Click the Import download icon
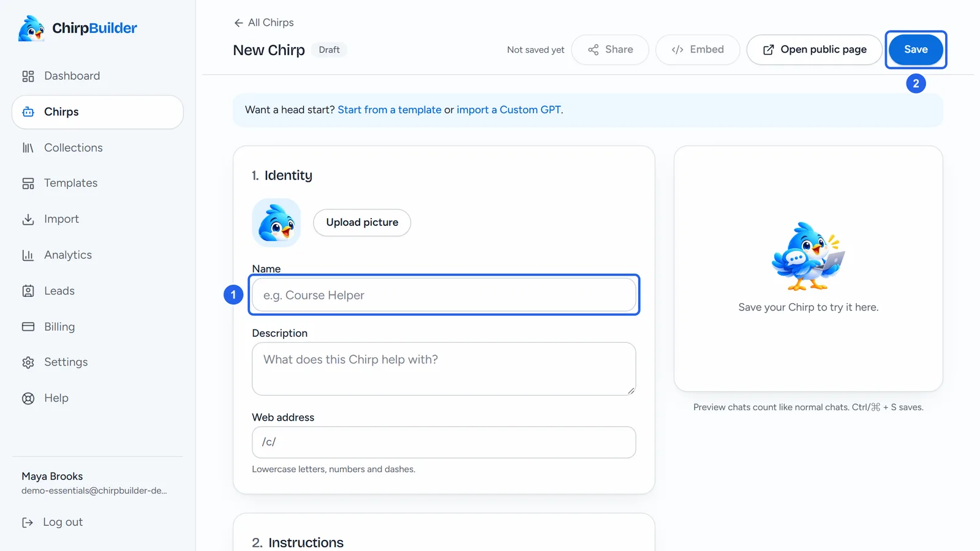This screenshot has width=980, height=551. click(x=28, y=219)
